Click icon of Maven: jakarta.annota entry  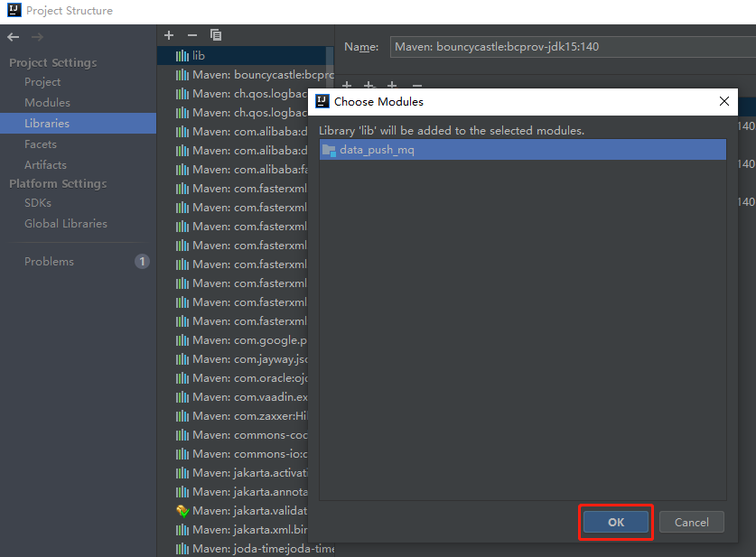(182, 492)
